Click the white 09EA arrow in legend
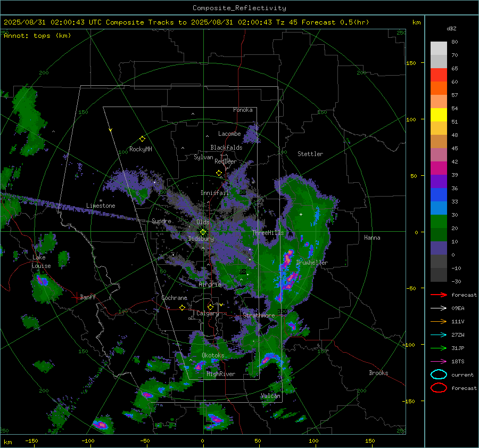Screen dimensions: 479x448 (439, 308)
